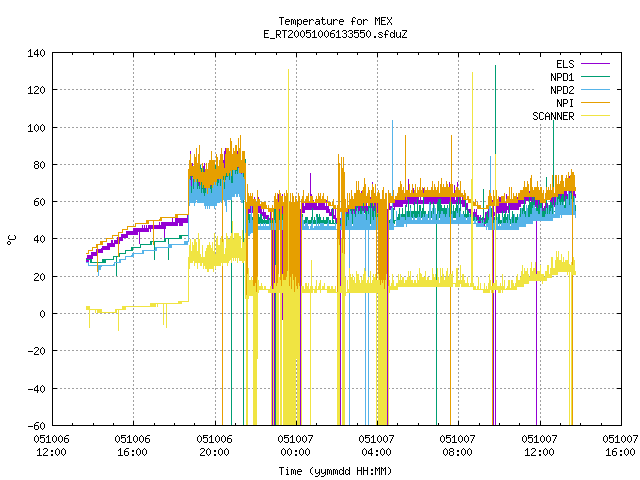Click the x-axis tick label 051007 00:00
Screen dimensions: 640x480
coord(296,446)
